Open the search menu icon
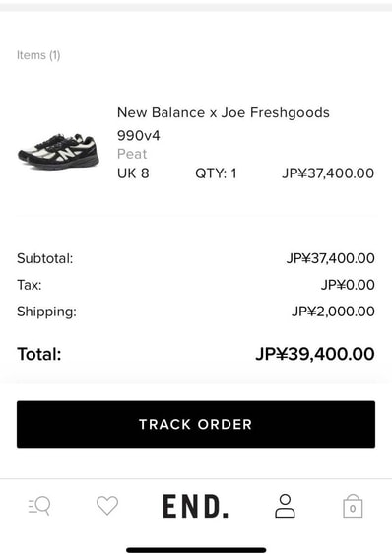 (x=39, y=506)
